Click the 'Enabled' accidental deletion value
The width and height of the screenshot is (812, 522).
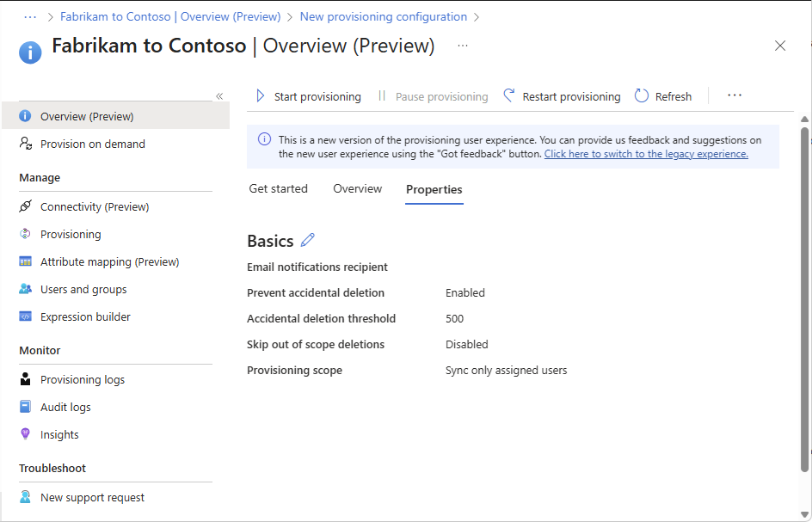pos(465,292)
